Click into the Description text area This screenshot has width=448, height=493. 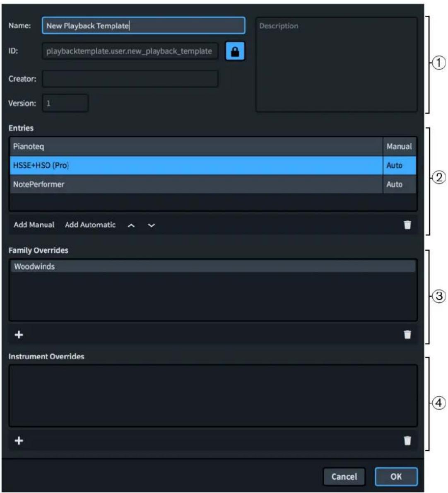pyautogui.click(x=337, y=65)
